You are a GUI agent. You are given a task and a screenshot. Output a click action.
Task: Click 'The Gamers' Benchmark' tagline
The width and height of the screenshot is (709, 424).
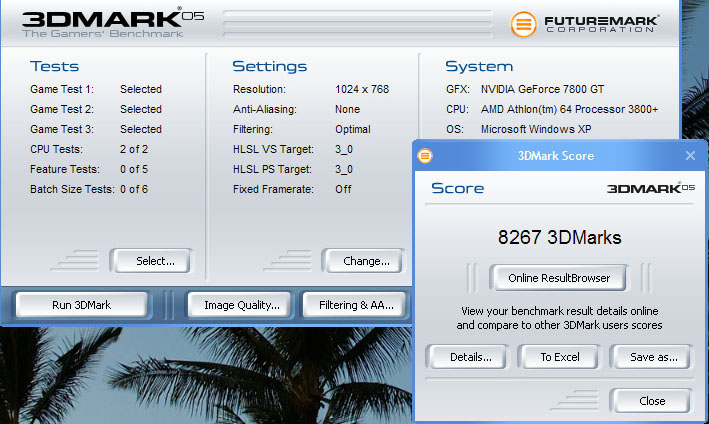click(x=103, y=33)
